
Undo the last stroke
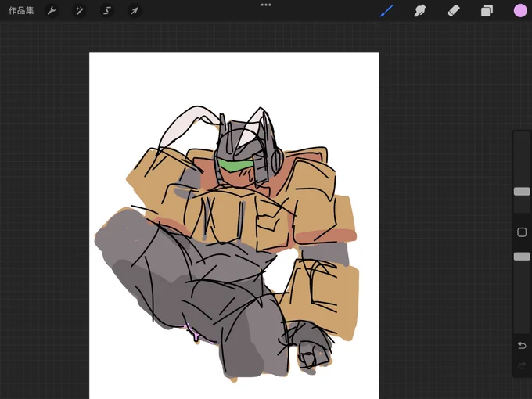pos(522,346)
